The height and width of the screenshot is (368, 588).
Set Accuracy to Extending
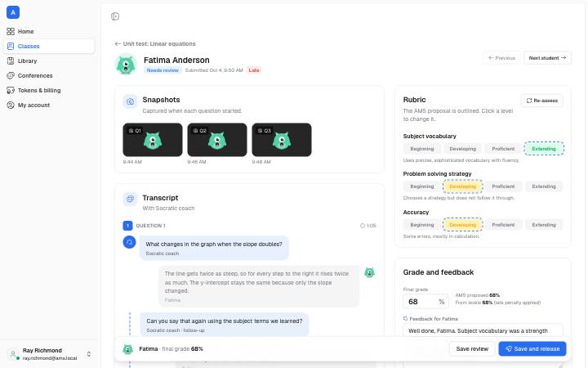pyautogui.click(x=544, y=225)
